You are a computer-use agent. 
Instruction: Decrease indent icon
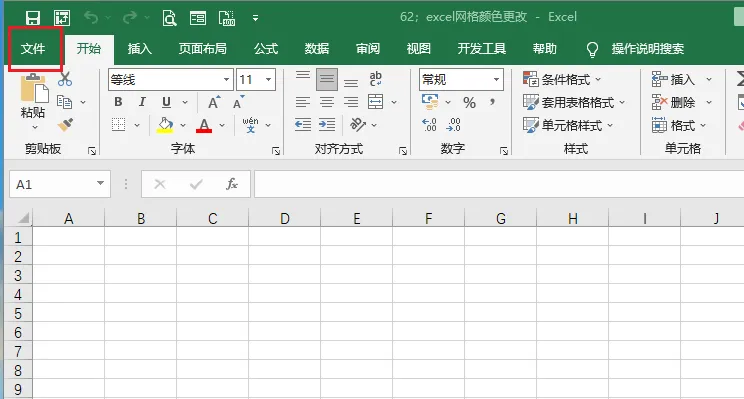click(x=303, y=125)
